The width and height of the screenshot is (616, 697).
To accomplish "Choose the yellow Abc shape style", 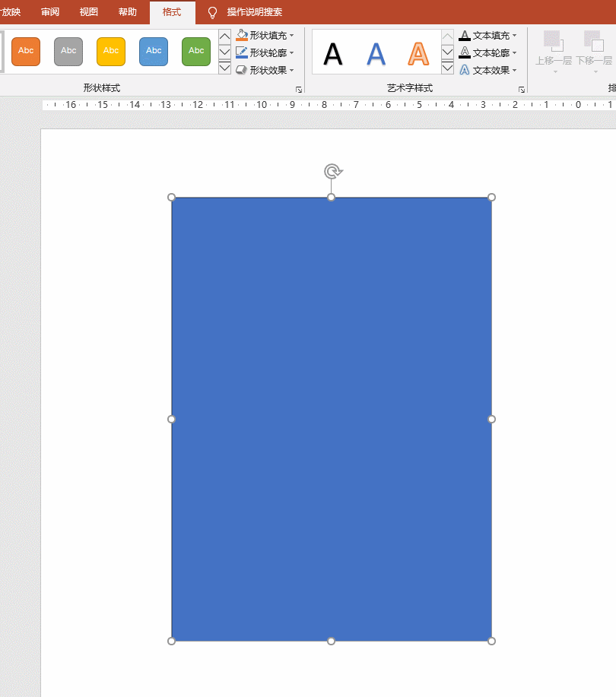I will point(111,51).
